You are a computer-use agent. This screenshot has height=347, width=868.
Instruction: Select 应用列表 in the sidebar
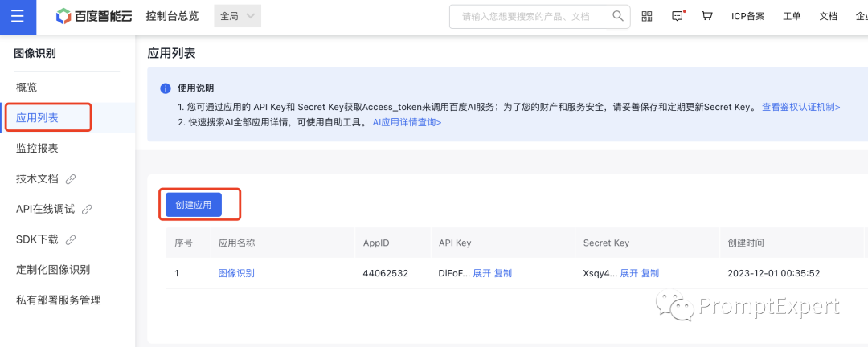37,117
